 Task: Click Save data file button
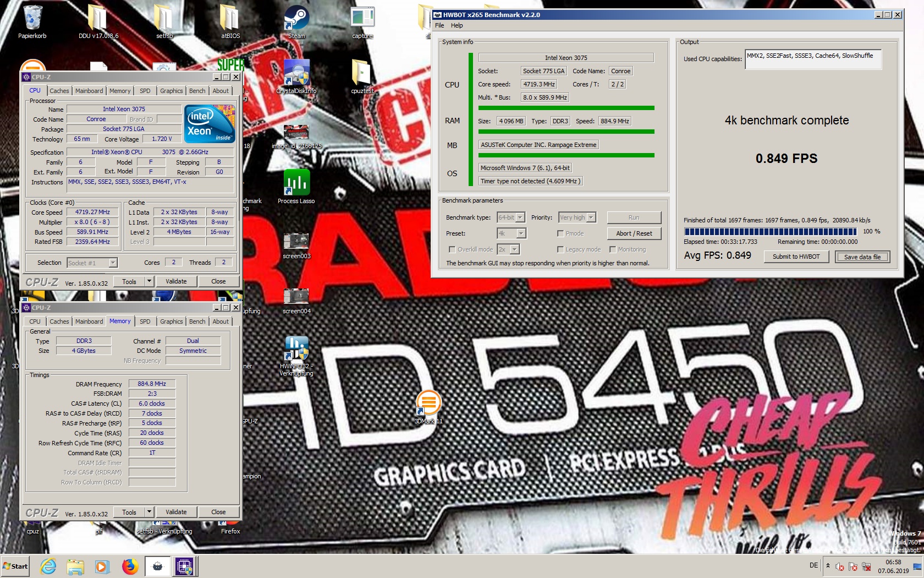tap(862, 257)
